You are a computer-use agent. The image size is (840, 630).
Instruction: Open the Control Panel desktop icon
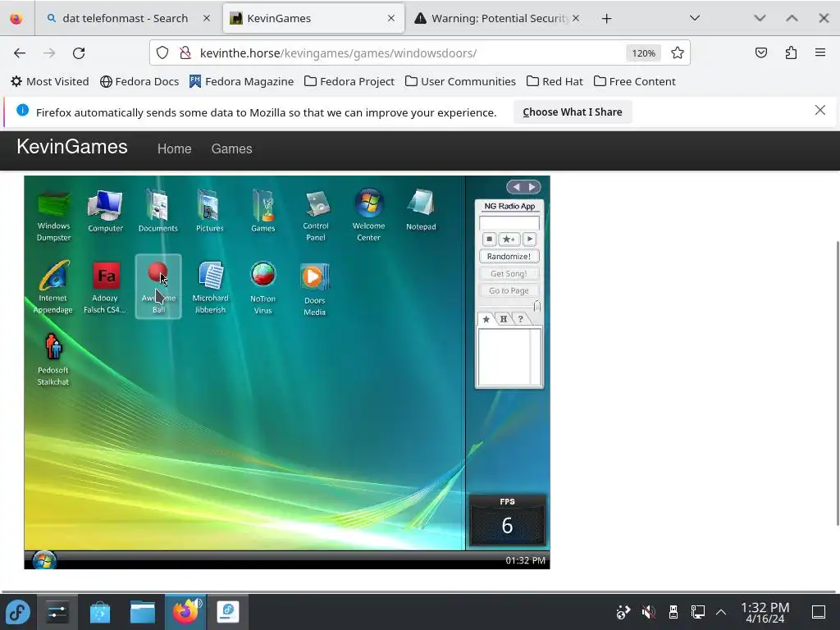tap(316, 216)
